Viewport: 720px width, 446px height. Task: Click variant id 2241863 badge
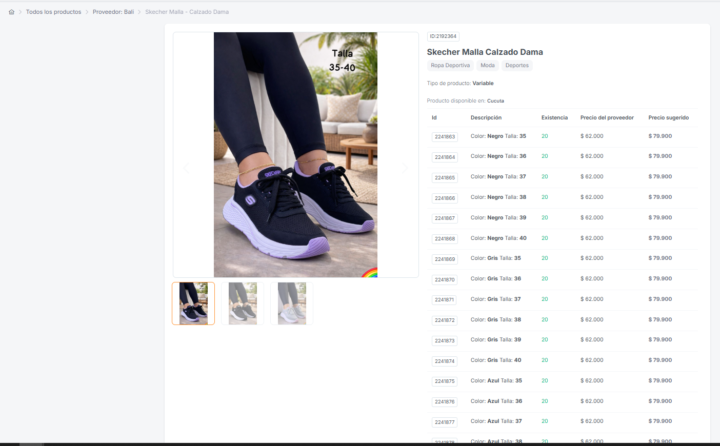(444, 136)
